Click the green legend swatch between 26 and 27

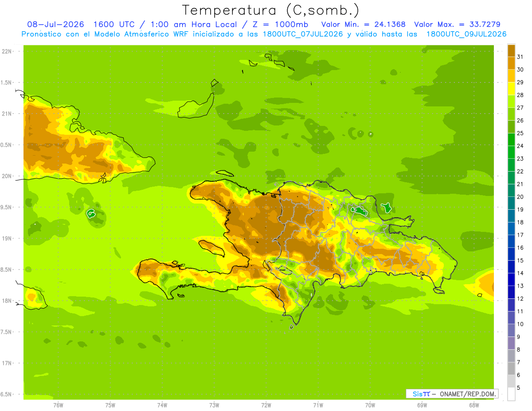tap(511, 114)
